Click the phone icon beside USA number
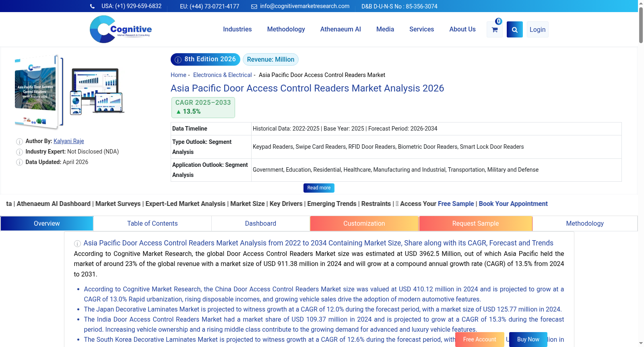This screenshot has width=644, height=347. coord(93,6)
